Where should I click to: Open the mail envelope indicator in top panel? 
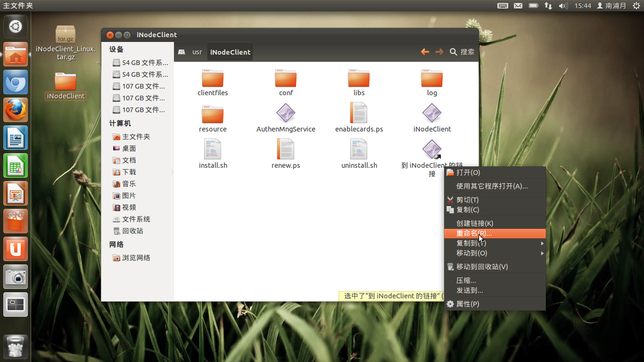[518, 6]
